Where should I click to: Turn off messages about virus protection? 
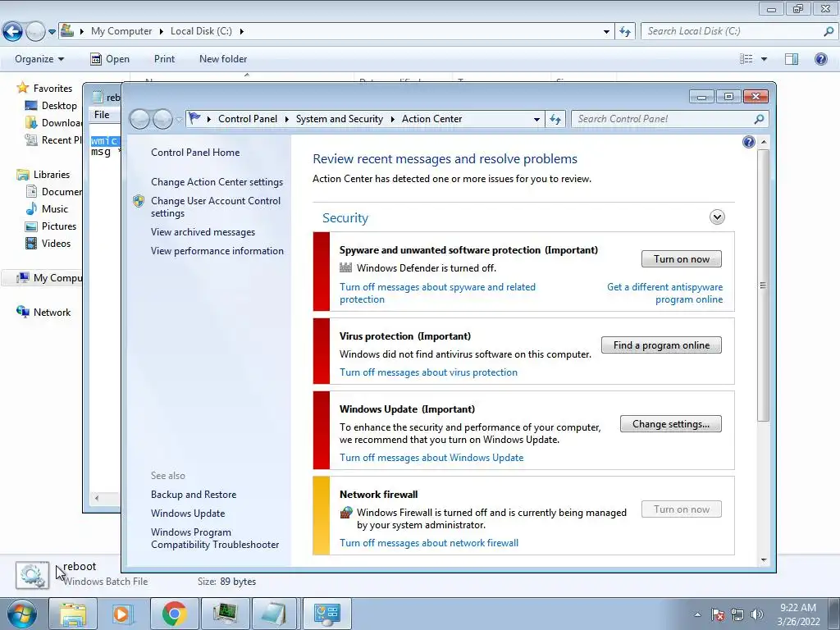coord(428,372)
